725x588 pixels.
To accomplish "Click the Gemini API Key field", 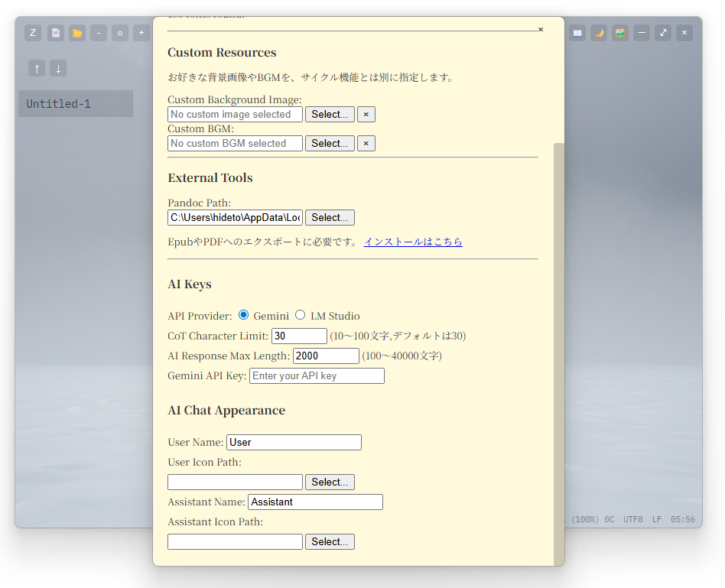I will pos(317,375).
